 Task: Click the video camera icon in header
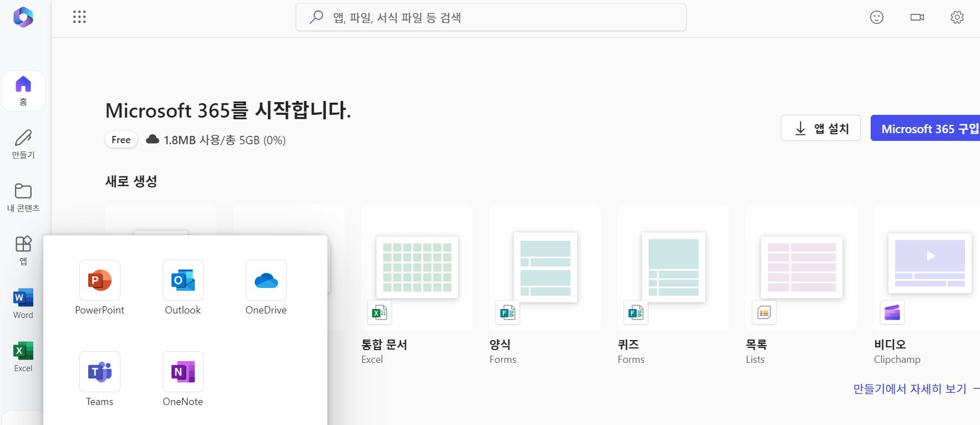click(917, 17)
